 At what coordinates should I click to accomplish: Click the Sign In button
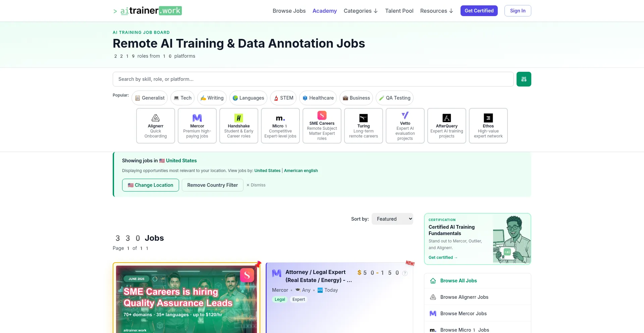[x=518, y=11]
